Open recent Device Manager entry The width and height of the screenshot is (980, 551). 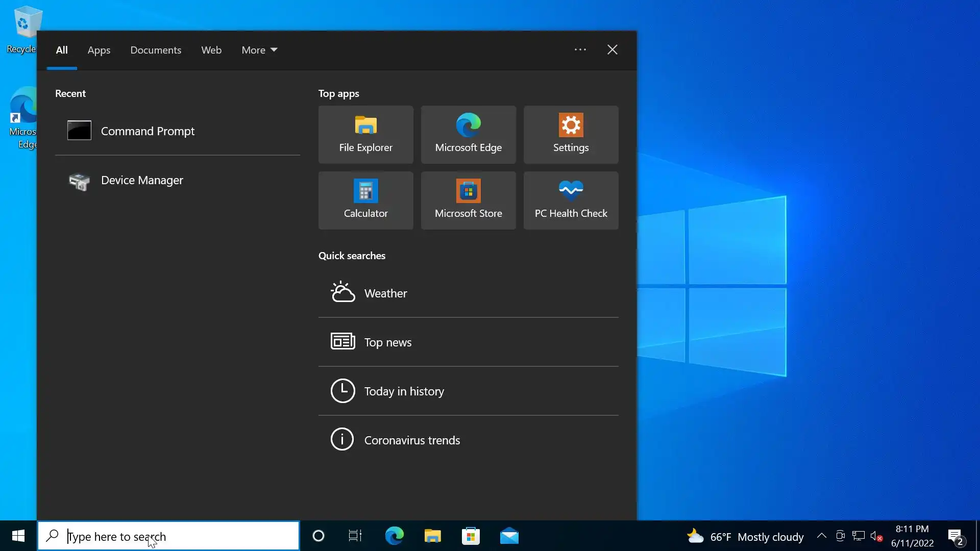point(142,180)
